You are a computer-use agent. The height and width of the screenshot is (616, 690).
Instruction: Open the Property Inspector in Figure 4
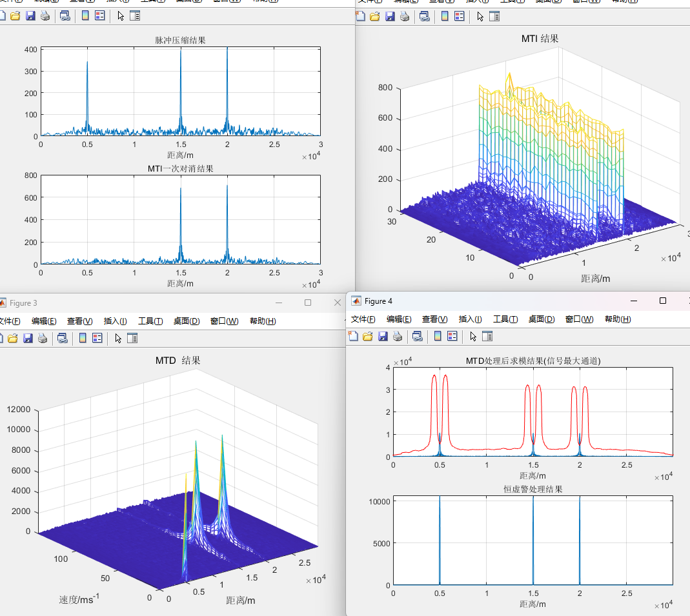(487, 336)
